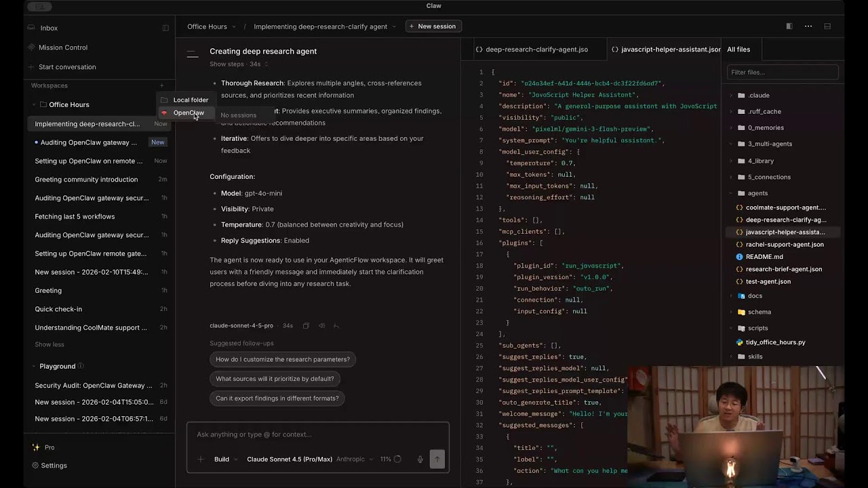Click the Local folder icon in popup

click(164, 100)
